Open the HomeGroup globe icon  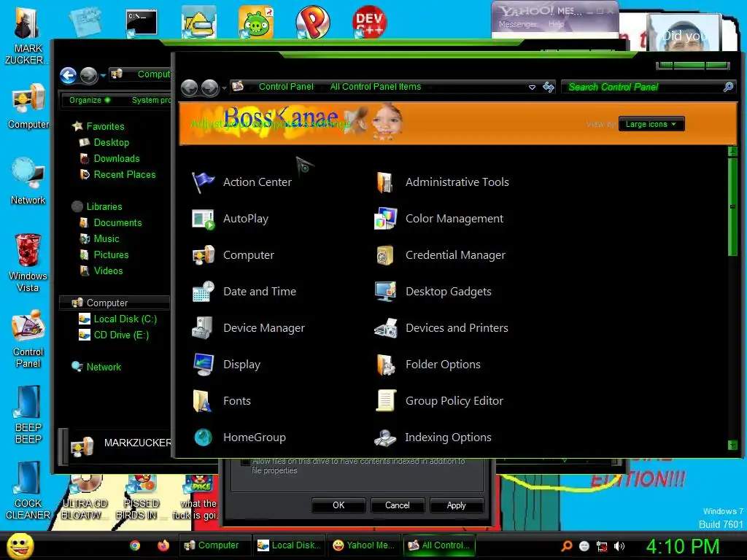(203, 437)
